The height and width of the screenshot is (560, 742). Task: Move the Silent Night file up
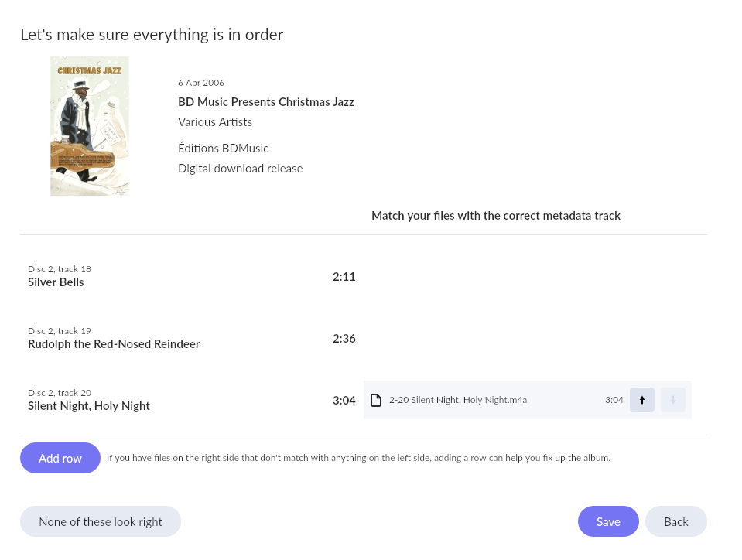click(641, 400)
